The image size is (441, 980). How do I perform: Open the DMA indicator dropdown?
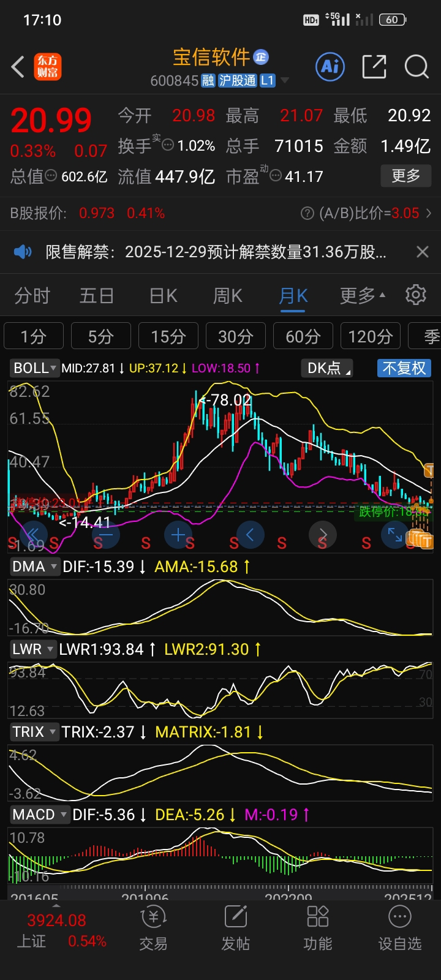pos(34,567)
